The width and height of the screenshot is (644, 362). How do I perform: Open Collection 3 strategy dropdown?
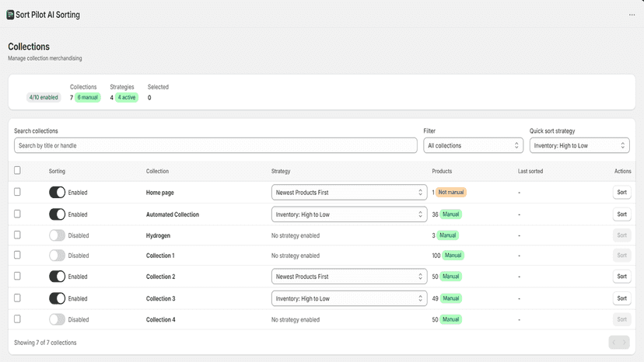coord(349,298)
